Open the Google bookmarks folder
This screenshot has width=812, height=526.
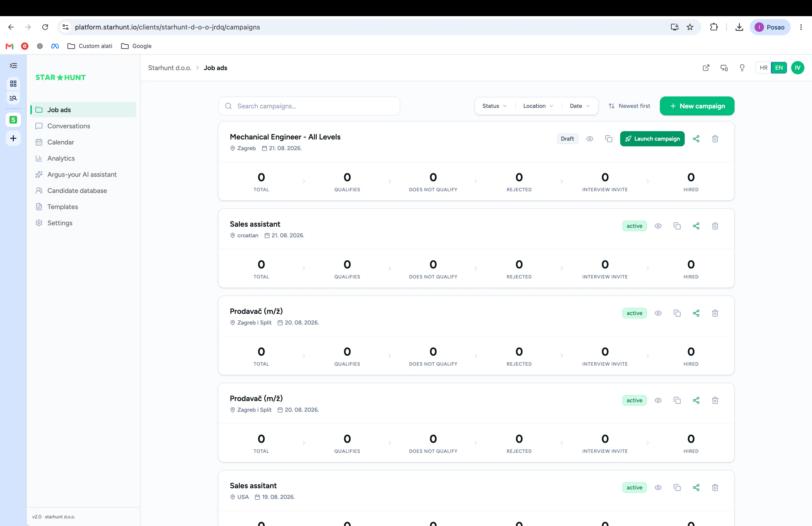click(x=136, y=46)
